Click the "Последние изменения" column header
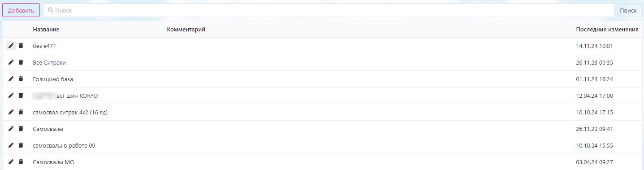Viewport: 644px width, 170px height. click(x=607, y=30)
